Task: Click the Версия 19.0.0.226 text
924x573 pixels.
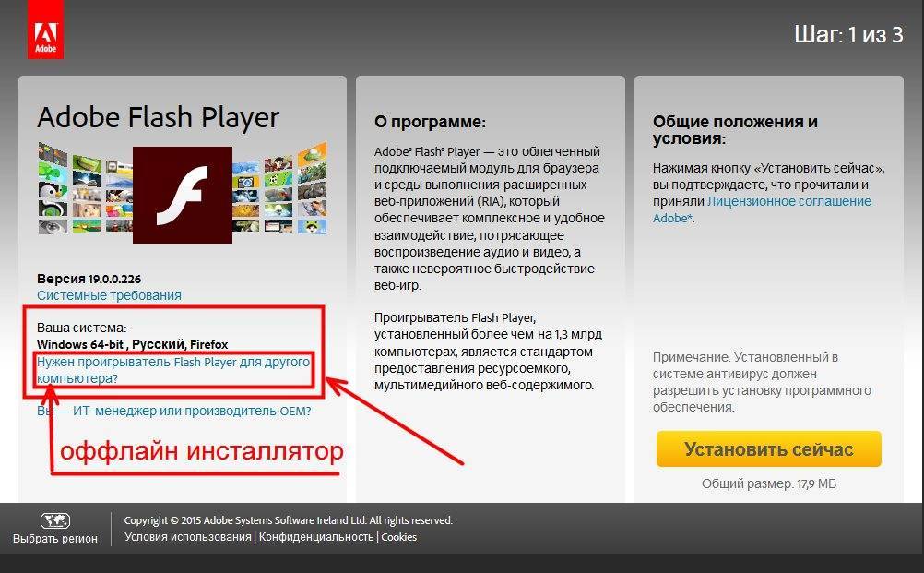Action: pyautogui.click(x=89, y=279)
